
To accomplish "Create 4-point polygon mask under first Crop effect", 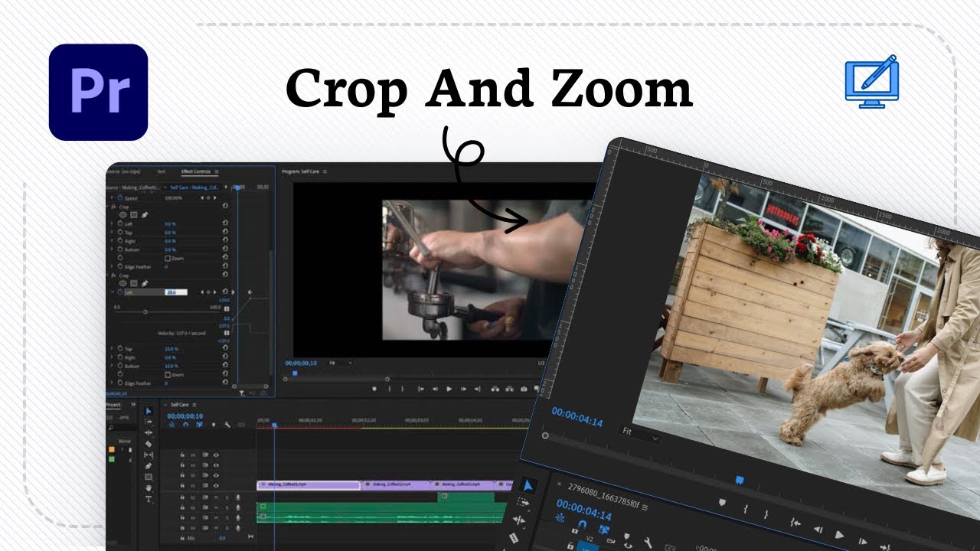I will (133, 215).
